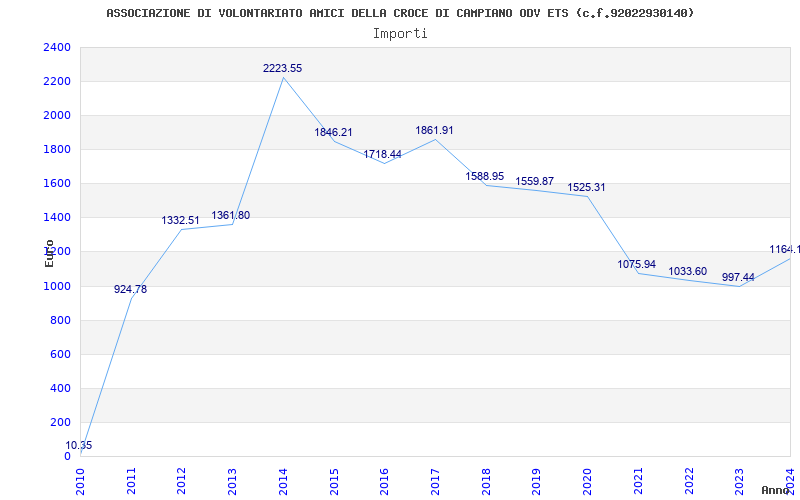This screenshot has height=500, width=800.
Task: Click the 1861.91 data label
Action: [x=434, y=130]
